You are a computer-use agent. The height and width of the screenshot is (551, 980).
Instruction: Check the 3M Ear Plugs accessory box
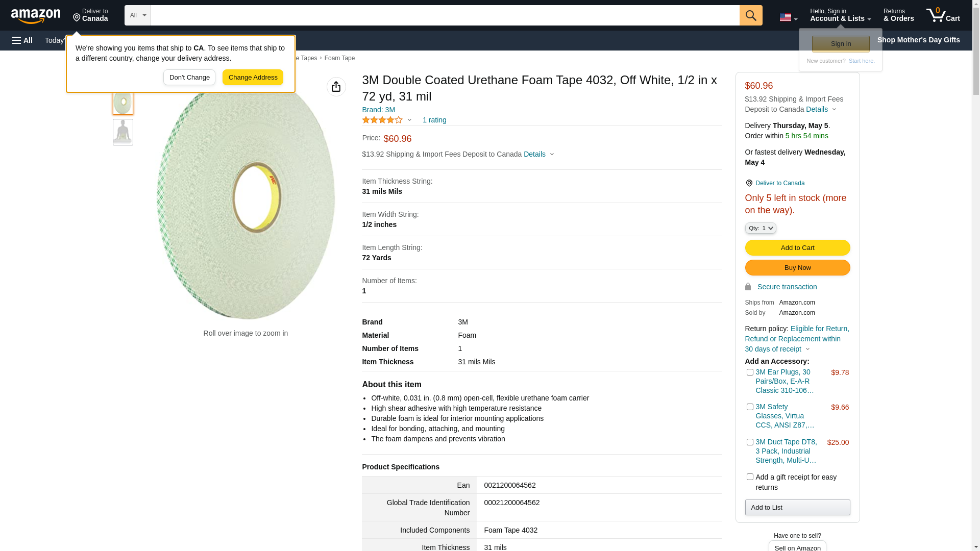749,372
